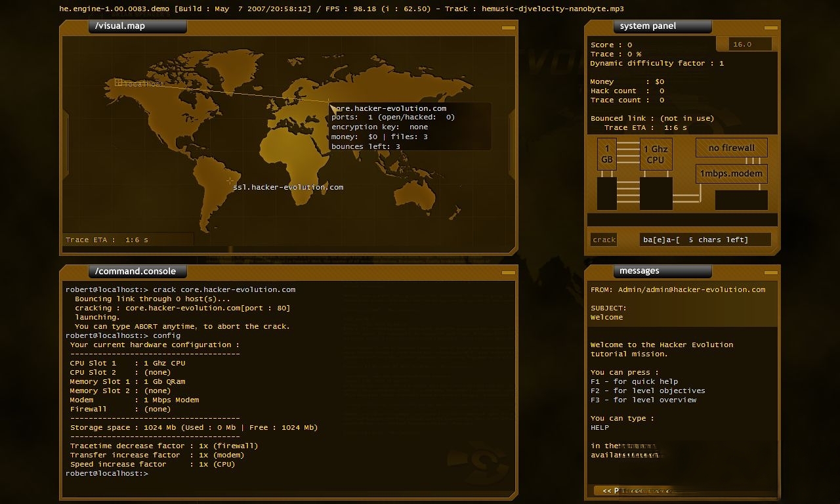840x504 pixels.
Task: Click the robert@localhost:> command prompt line
Action: tap(107, 473)
